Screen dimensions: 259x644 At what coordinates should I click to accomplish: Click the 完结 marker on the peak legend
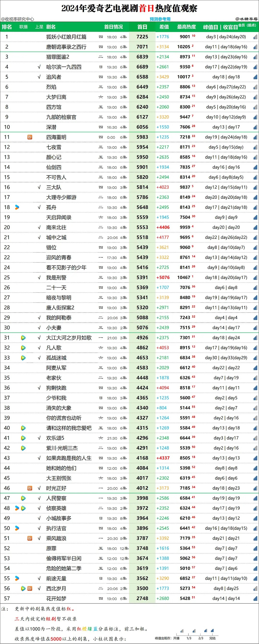tap(212, 638)
